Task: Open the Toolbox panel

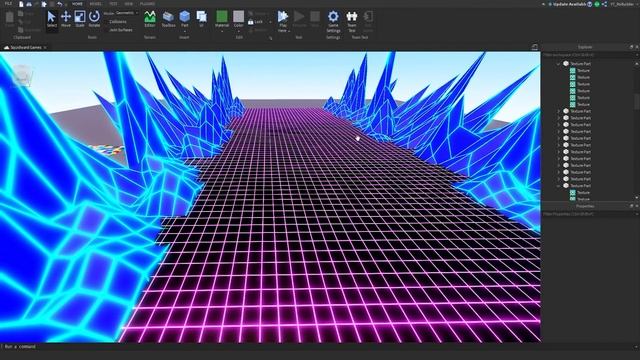Action: (x=168, y=19)
